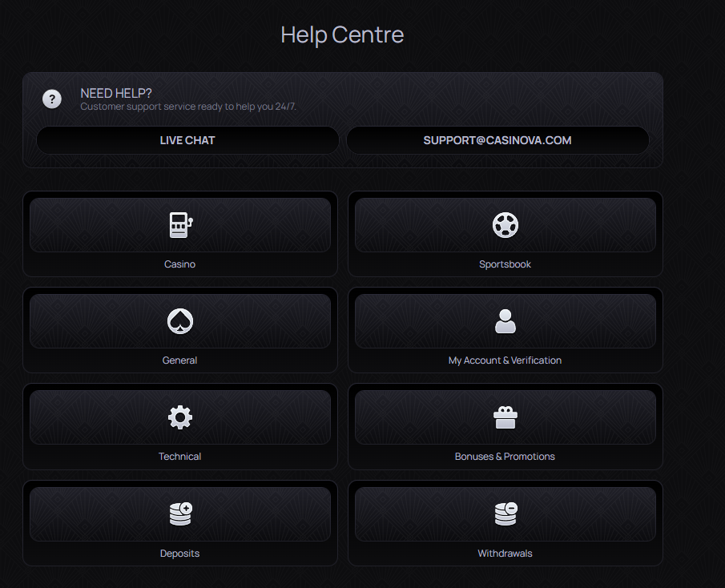Viewport: 725px width, 588px height.
Task: Go to Sportsbook help label
Action: pyautogui.click(x=505, y=264)
